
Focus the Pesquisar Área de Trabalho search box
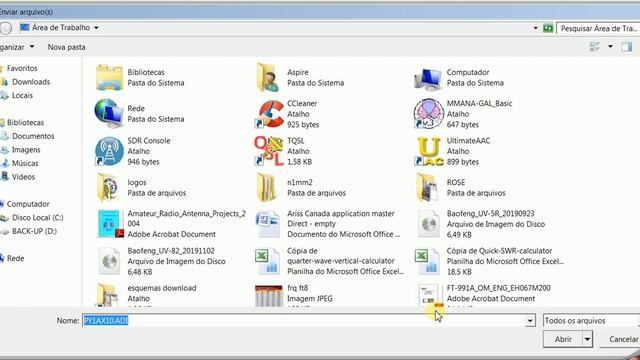[x=598, y=29]
